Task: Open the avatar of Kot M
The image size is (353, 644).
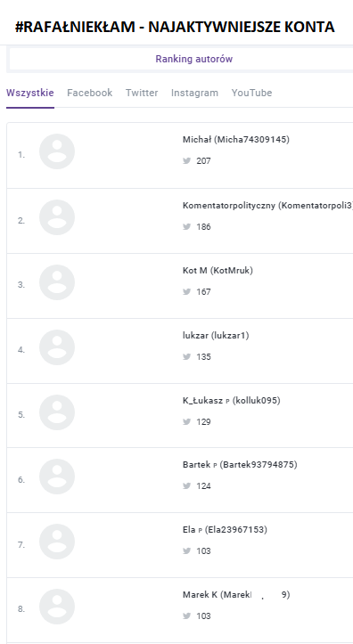Action: [x=57, y=282]
